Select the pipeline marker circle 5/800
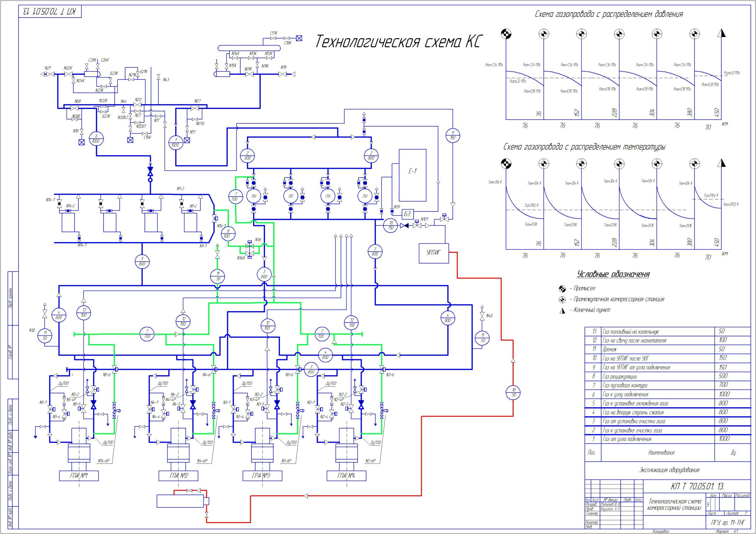Screen dimensions: 756x534 pyautogui.click(x=142, y=262)
